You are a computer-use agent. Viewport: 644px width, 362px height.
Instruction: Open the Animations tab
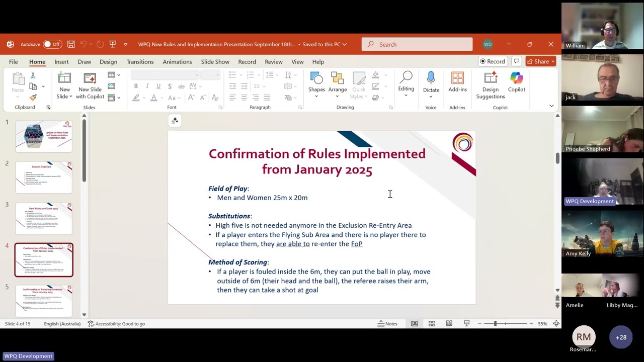coord(177,62)
